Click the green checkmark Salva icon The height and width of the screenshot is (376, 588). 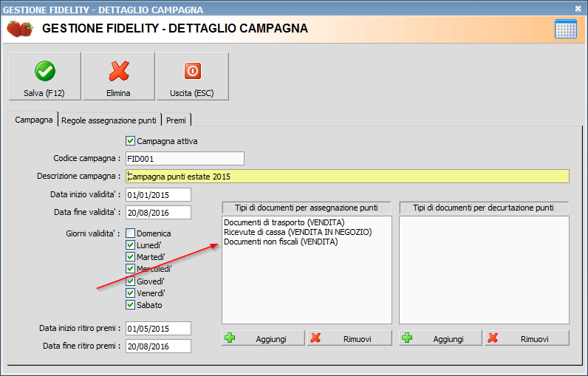point(45,71)
